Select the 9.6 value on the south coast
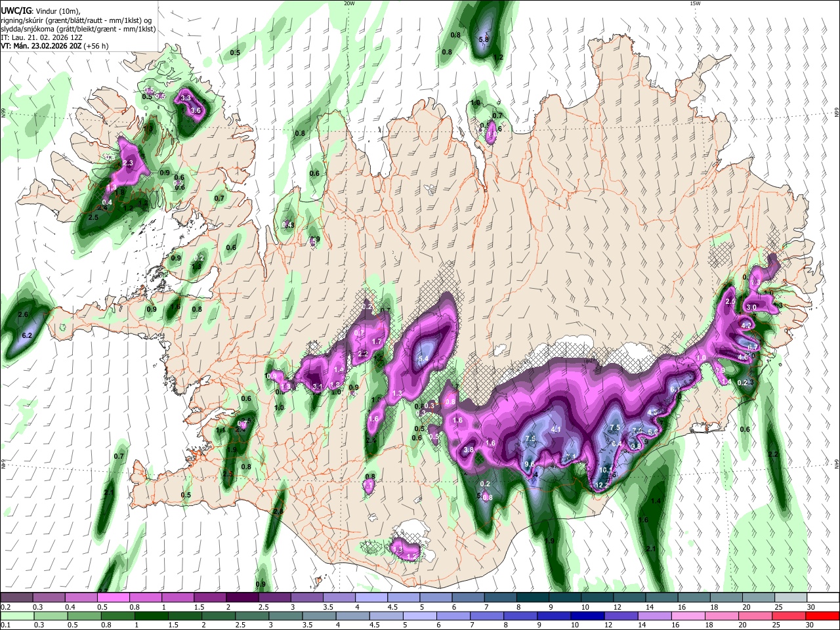The width and height of the screenshot is (840, 630). (x=530, y=464)
